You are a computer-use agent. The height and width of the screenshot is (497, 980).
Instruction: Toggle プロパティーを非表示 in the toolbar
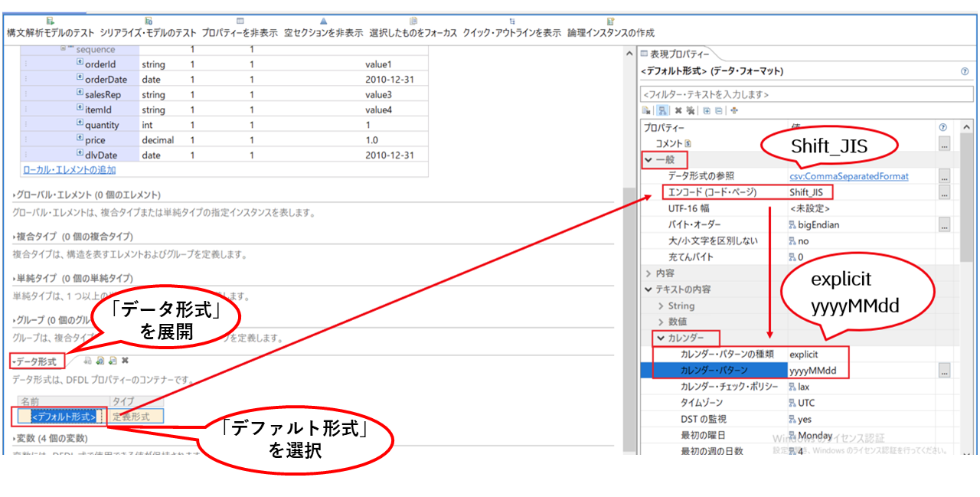click(240, 33)
